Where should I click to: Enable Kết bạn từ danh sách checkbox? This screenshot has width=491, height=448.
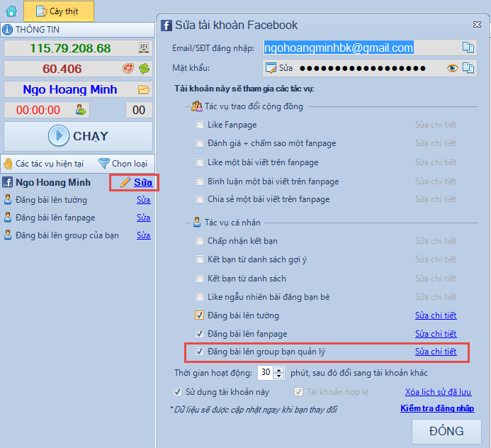[199, 279]
